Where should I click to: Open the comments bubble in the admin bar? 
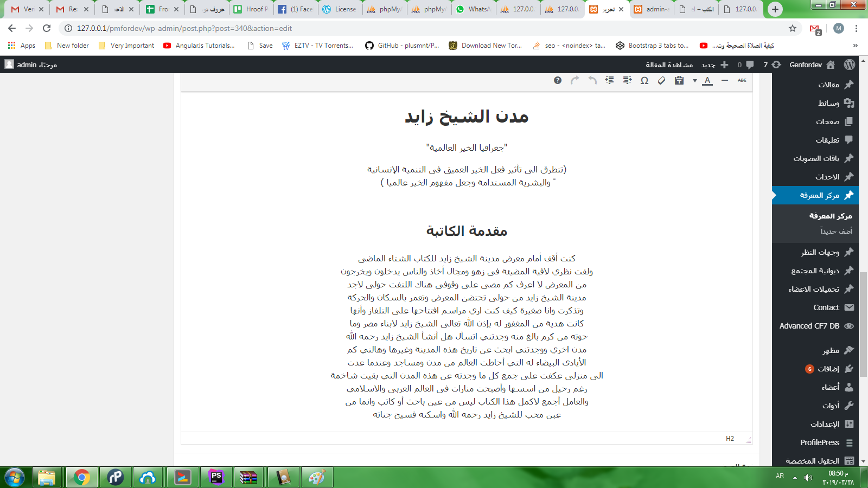746,65
